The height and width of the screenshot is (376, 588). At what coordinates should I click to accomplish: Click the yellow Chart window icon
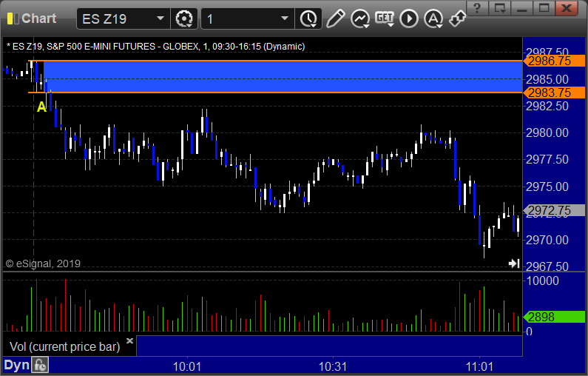pos(13,19)
